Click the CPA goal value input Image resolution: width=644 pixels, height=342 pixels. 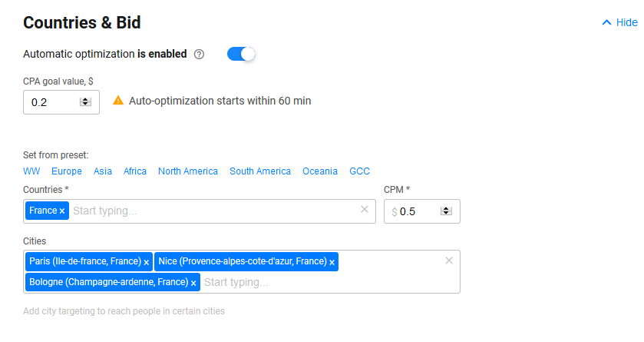click(50, 101)
